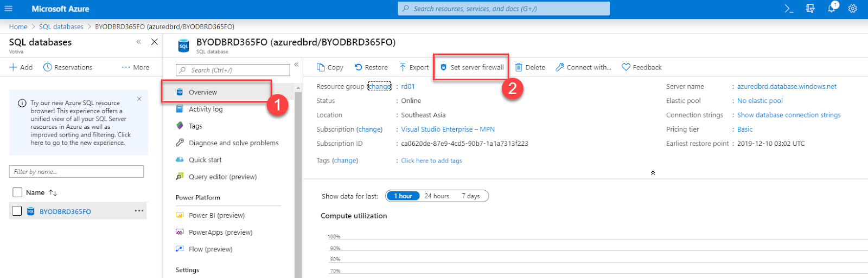Select the 7 days time range
868x278 pixels.
tap(471, 196)
